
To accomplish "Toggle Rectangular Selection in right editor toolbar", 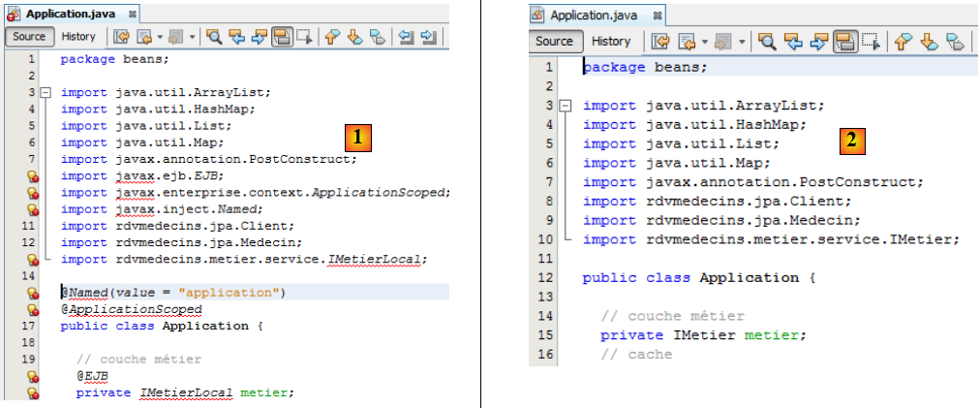I will [870, 41].
